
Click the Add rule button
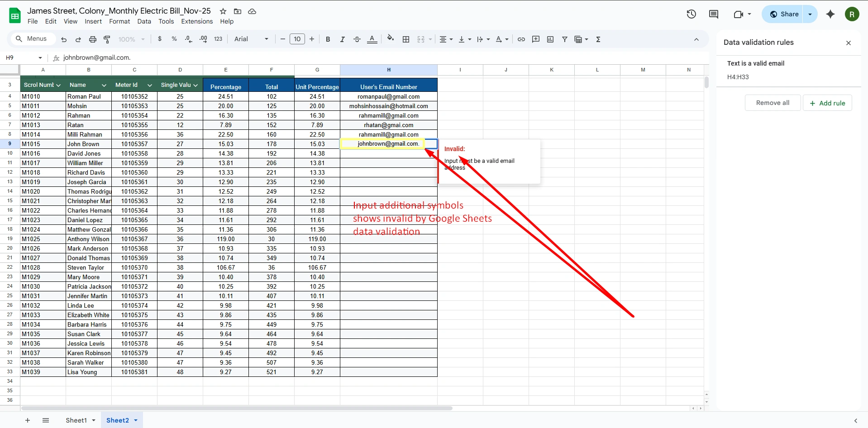point(827,103)
